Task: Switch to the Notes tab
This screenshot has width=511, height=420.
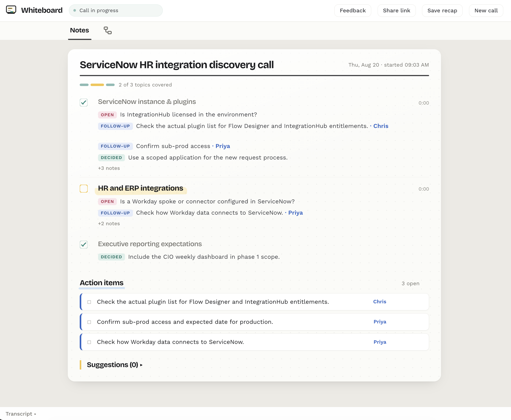Action: coord(79,30)
